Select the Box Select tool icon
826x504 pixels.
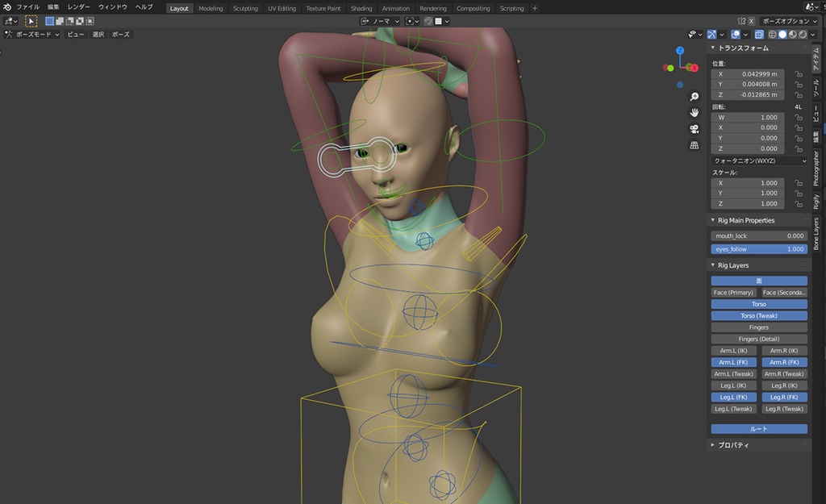click(x=49, y=21)
